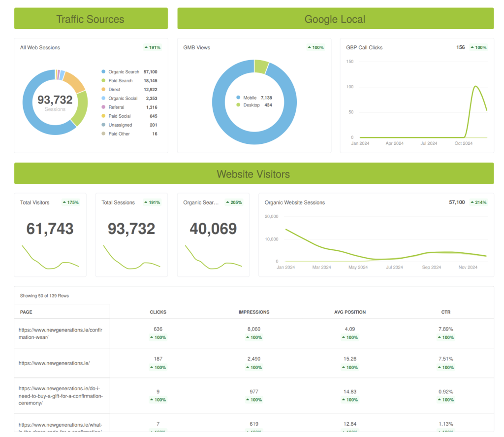The width and height of the screenshot is (504, 437).
Task: Toggle the Desktop legend dot in GMB Views
Action: point(238,104)
